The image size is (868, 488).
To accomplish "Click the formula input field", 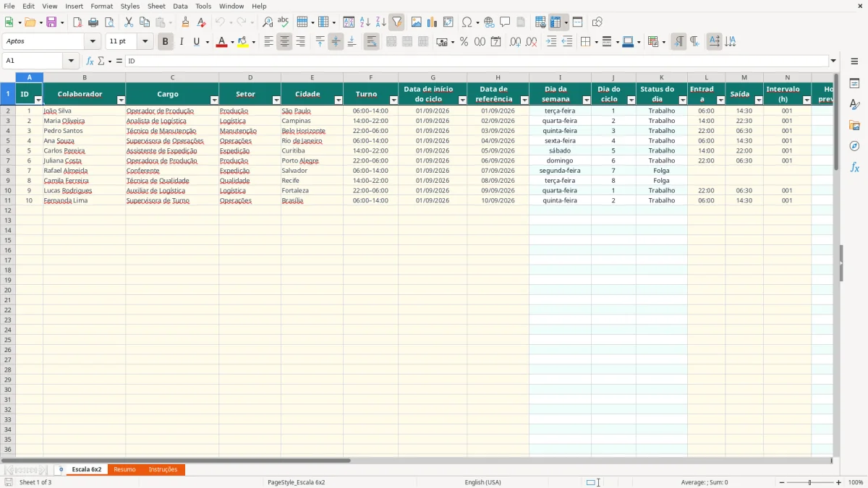I will tap(477, 61).
